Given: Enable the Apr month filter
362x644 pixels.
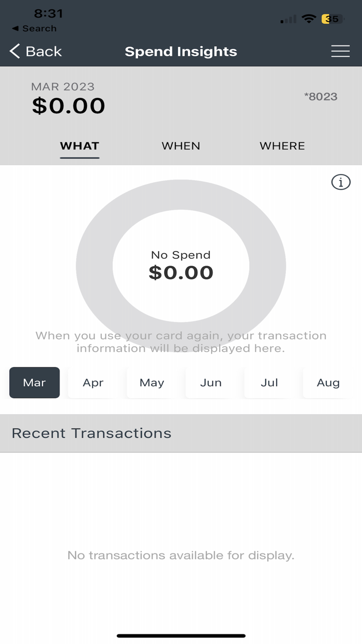Looking at the screenshot, I should pos(93,383).
